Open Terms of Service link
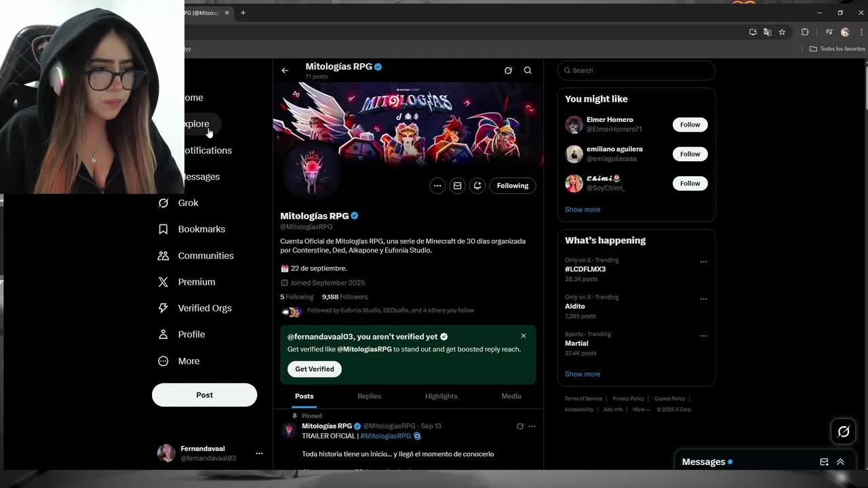 click(x=583, y=399)
